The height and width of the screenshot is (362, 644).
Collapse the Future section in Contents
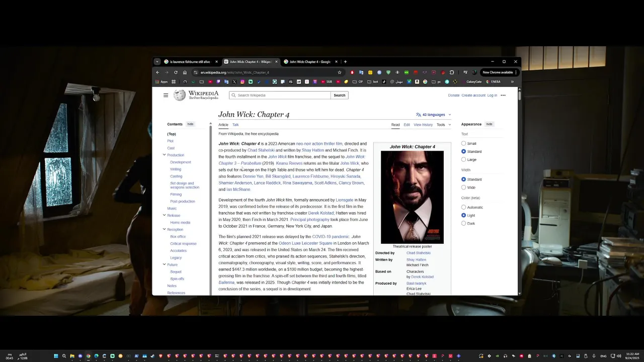tap(164, 264)
